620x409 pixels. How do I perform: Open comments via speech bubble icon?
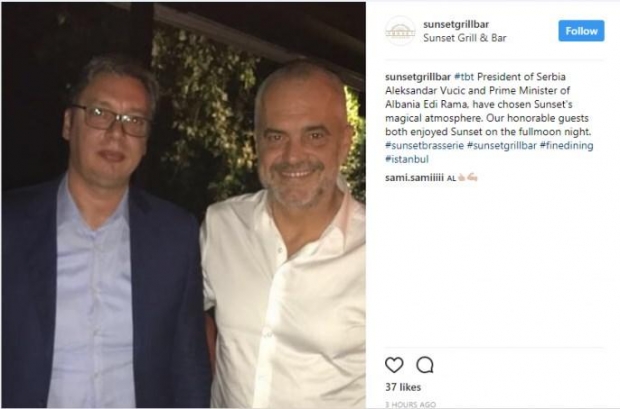[425, 365]
